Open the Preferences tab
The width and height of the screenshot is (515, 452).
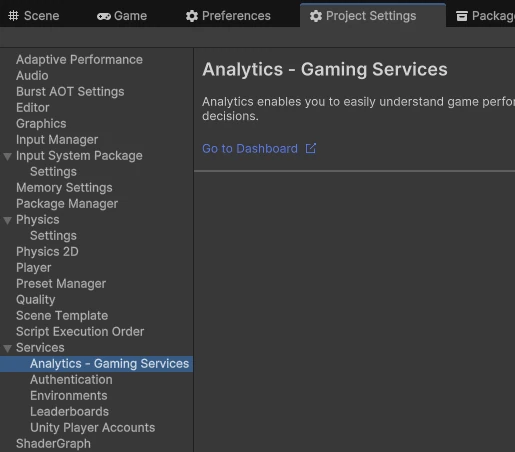pyautogui.click(x=228, y=16)
